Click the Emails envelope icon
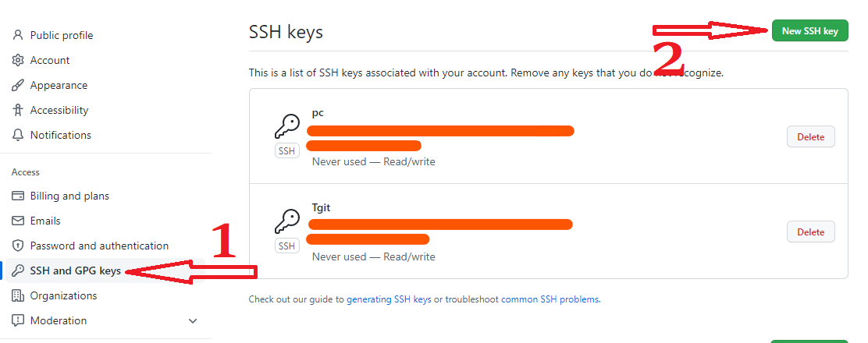The width and height of the screenshot is (868, 343). click(18, 221)
